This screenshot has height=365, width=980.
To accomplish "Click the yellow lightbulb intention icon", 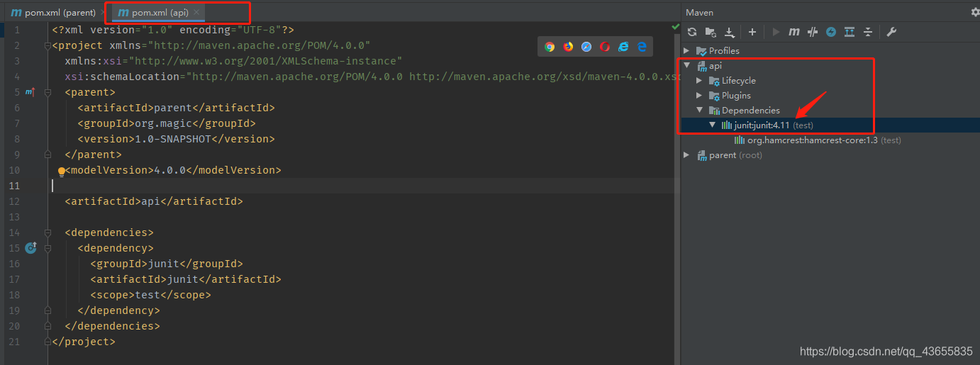I will [62, 171].
